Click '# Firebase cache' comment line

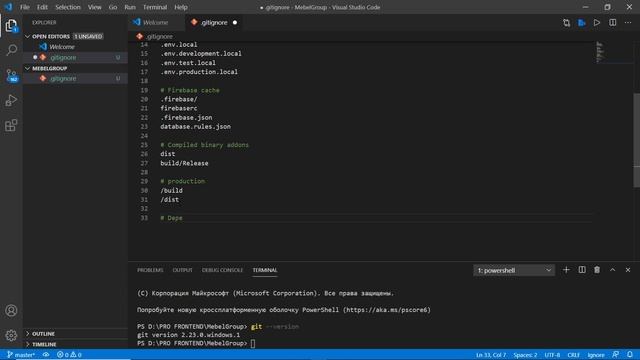190,90
